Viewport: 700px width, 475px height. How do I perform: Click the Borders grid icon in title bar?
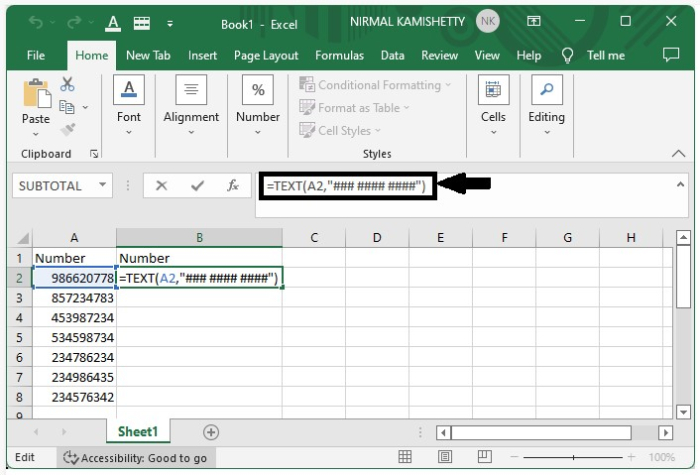(x=142, y=23)
